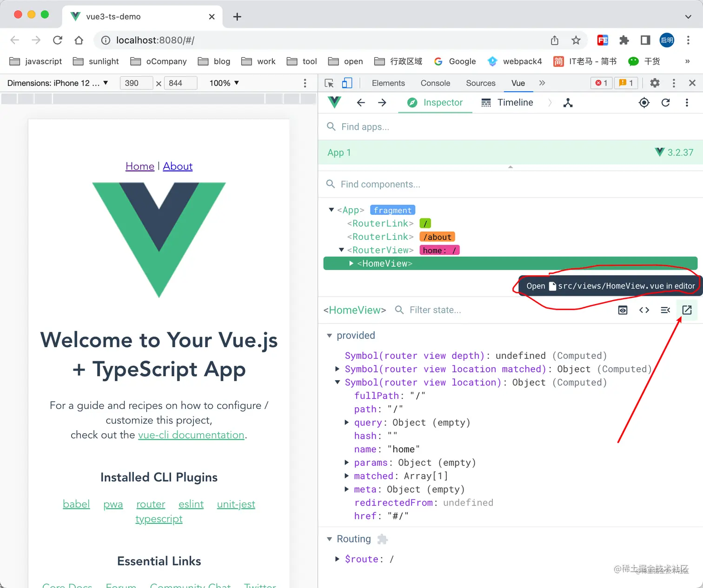Click the select component in page target icon
Screen dimensions: 703x588
[x=644, y=103]
